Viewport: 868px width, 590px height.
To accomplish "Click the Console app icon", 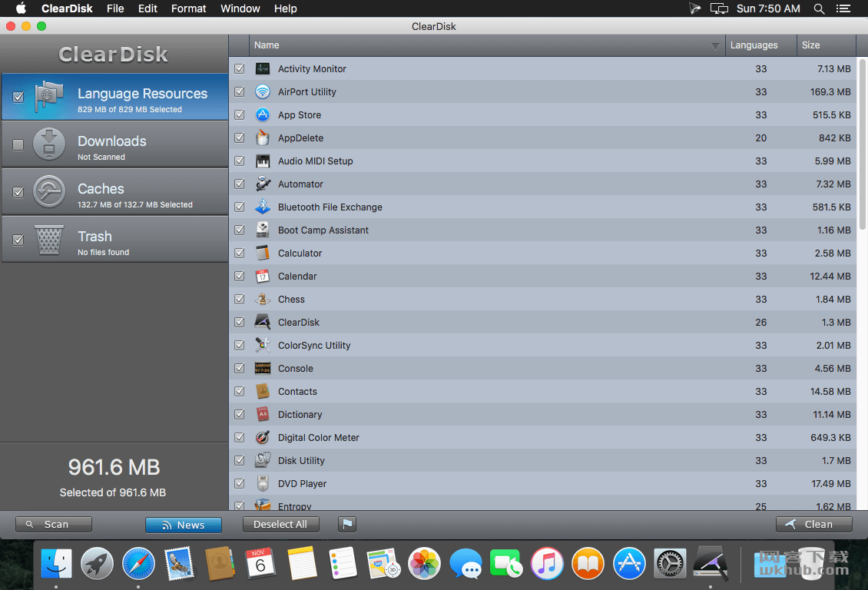I will [263, 368].
